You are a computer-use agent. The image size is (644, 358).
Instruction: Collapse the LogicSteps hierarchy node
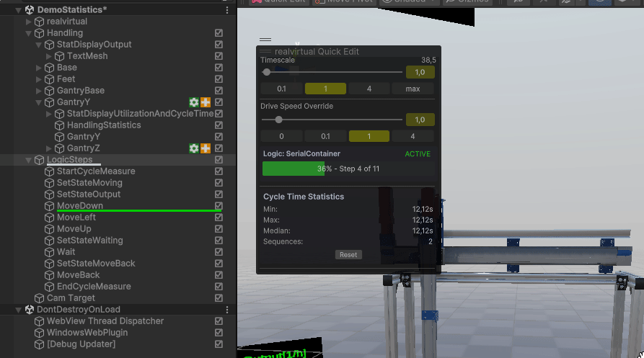29,160
